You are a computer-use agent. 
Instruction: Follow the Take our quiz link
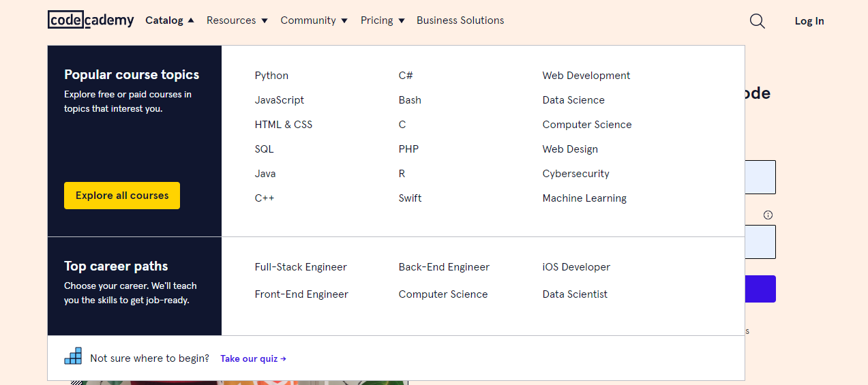[253, 358]
